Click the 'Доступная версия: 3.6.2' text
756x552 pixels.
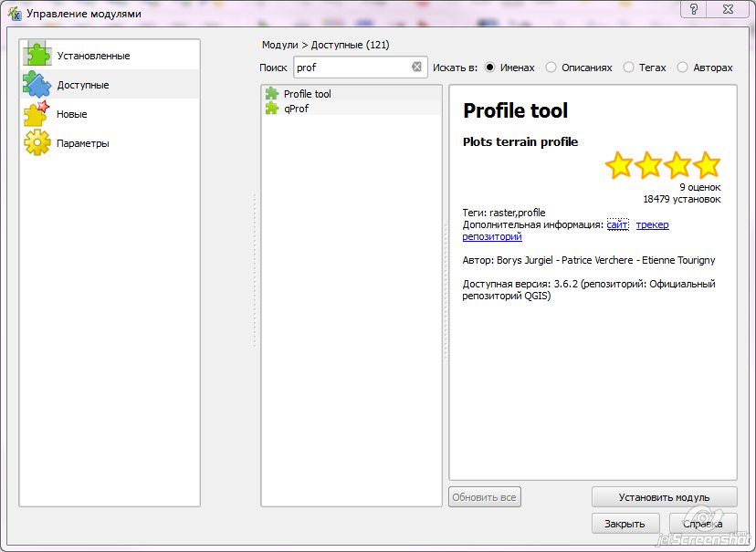click(x=520, y=284)
